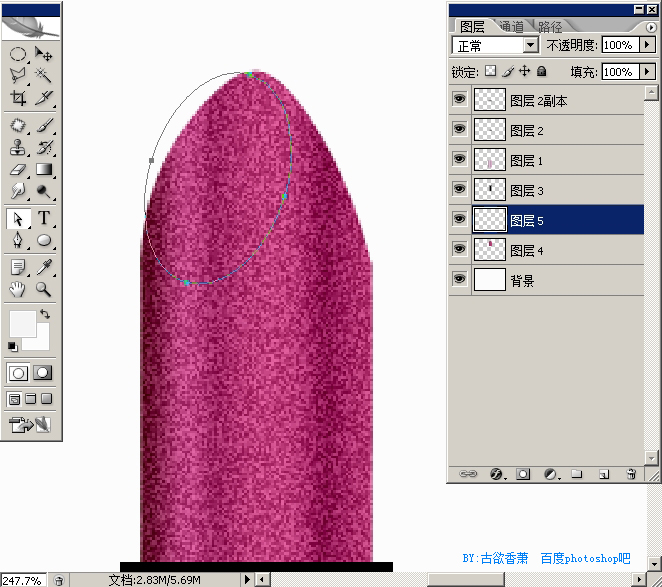Image resolution: width=662 pixels, height=587 pixels.
Task: Select the Crop tool
Action: 18,98
